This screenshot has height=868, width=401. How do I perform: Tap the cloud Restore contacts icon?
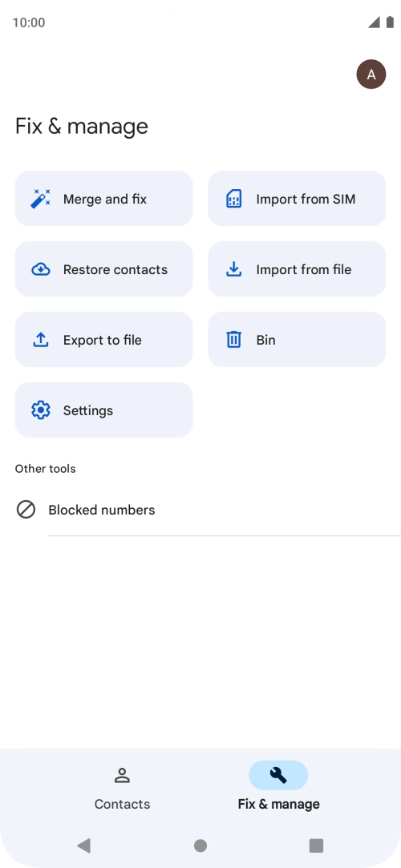coord(40,269)
